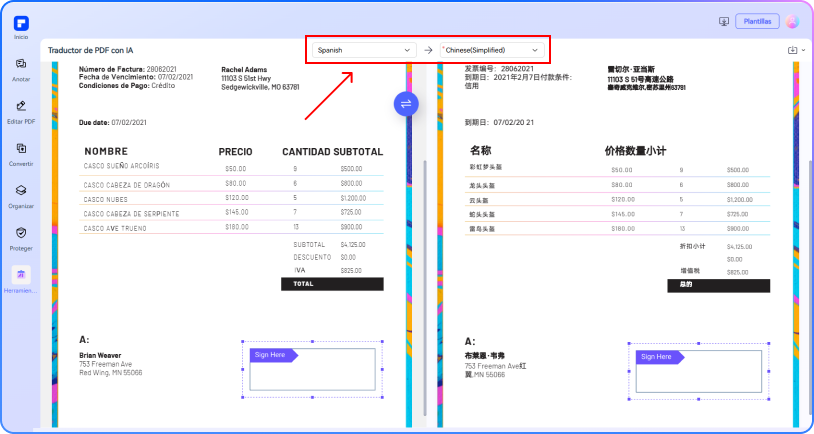Open the Spanish source language dropdown
Screen dimensions: 814x434
(x=364, y=50)
